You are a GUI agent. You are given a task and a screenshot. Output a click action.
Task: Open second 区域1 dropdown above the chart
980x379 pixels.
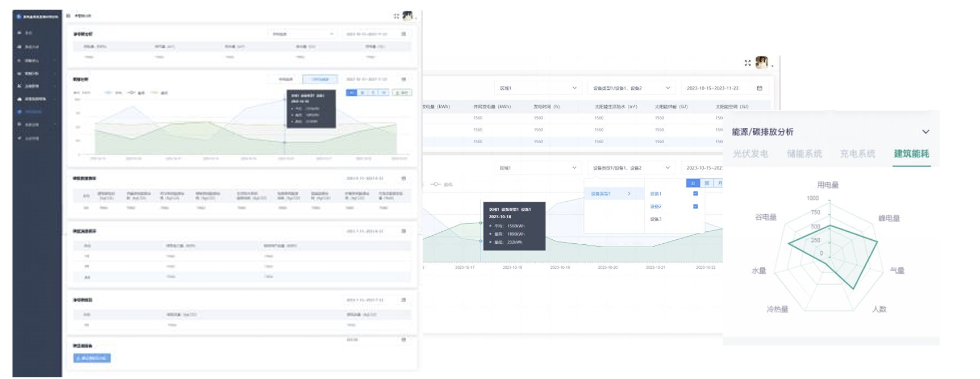point(538,168)
